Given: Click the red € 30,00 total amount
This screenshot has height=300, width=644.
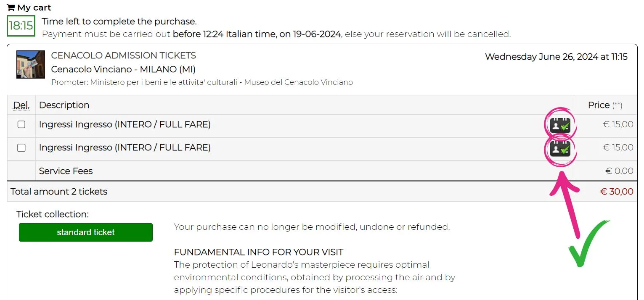Looking at the screenshot, I should tap(616, 192).
